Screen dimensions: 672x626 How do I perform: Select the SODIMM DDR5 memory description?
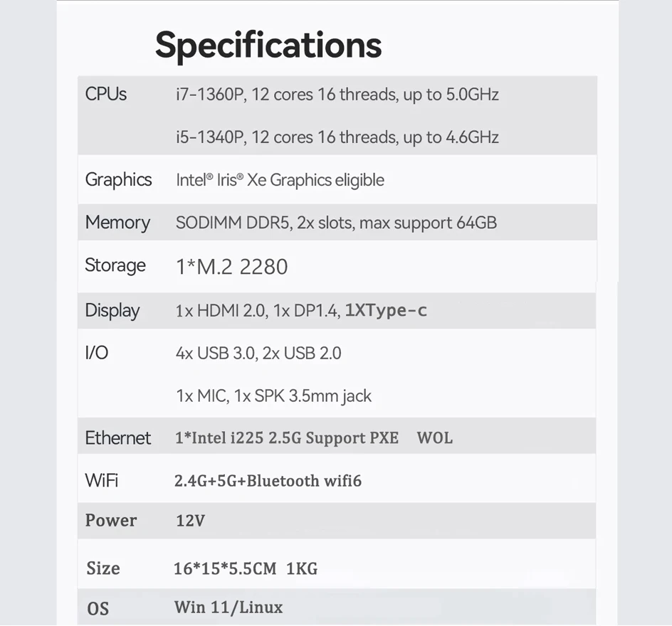tap(336, 223)
